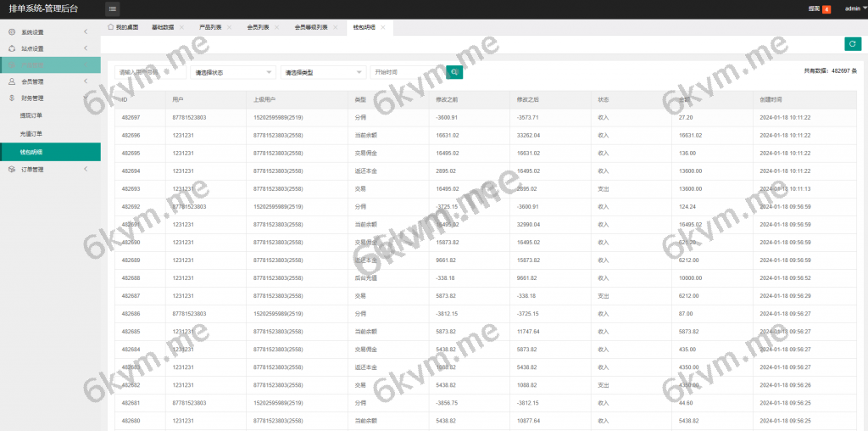This screenshot has width=868, height=431.
Task: Close the 基础数据 tab
Action: coord(181,27)
